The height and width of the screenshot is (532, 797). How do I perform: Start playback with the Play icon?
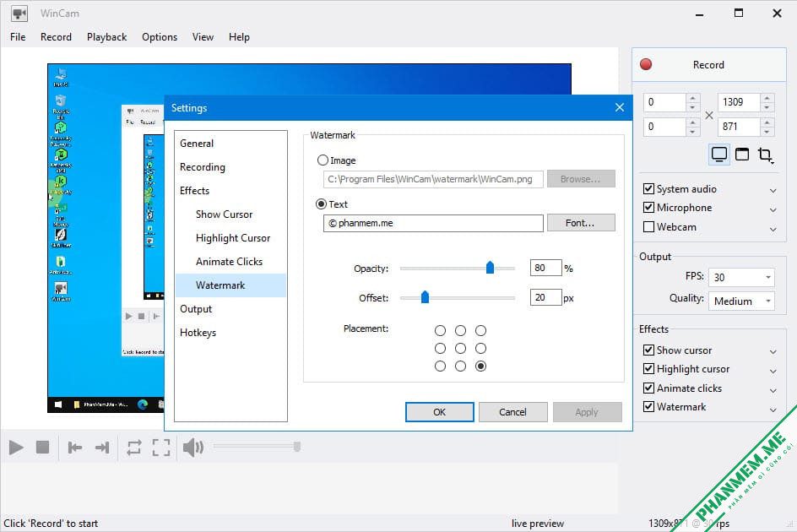click(x=16, y=448)
